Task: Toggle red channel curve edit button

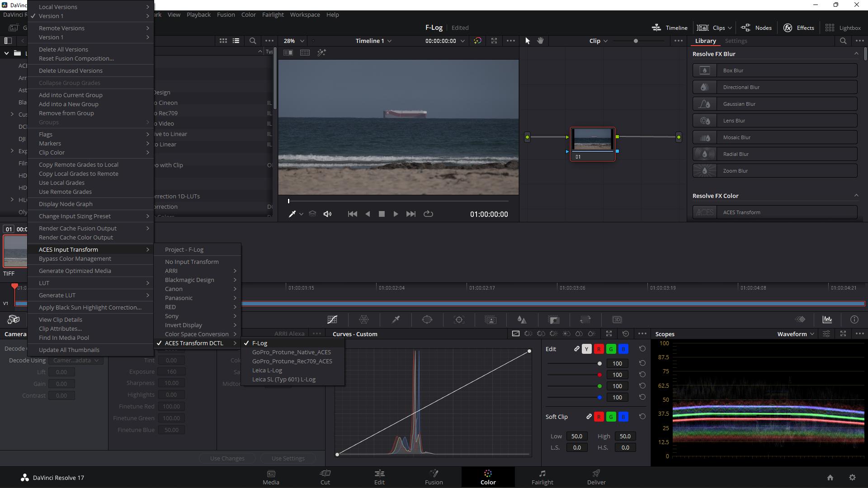Action: point(599,349)
